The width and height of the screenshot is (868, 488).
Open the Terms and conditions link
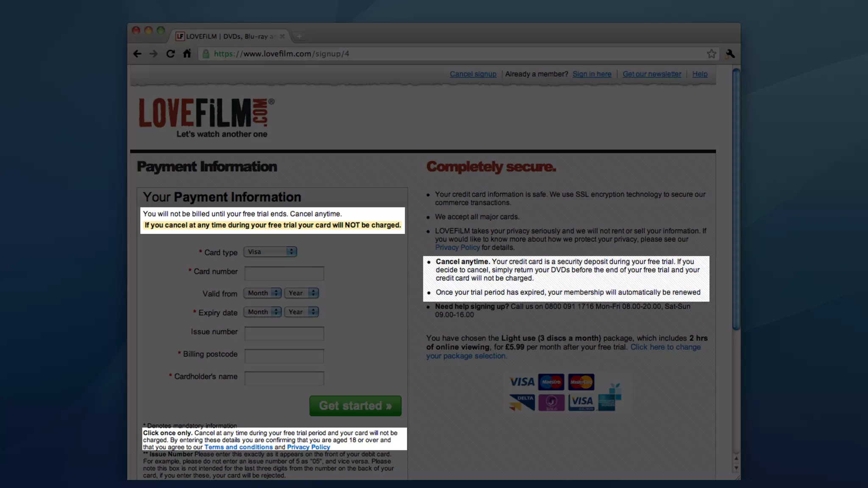(238, 447)
